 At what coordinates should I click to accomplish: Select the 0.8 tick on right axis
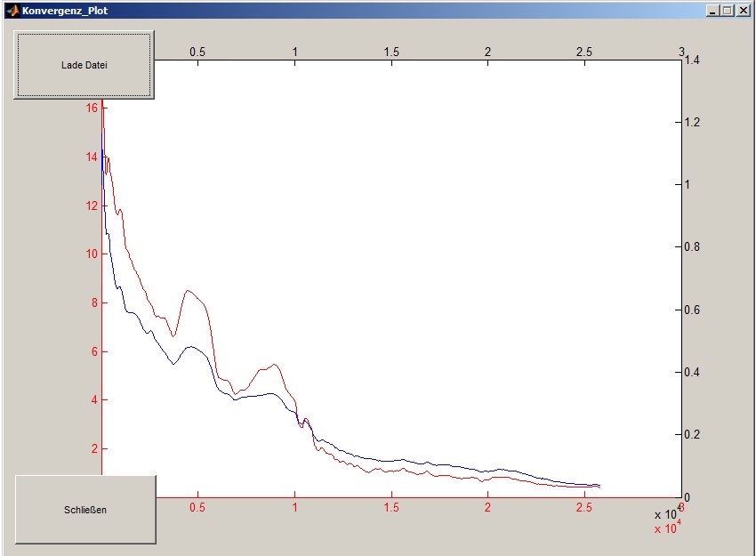695,247
